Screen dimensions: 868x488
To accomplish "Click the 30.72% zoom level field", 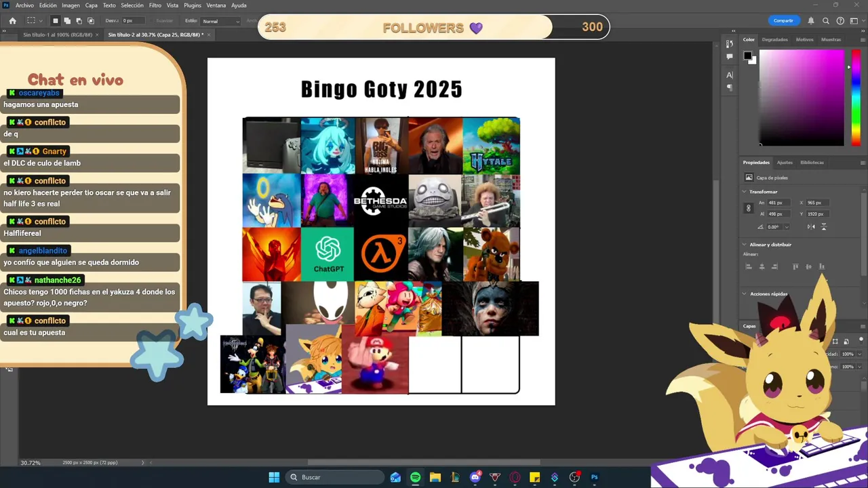I will [x=31, y=463].
